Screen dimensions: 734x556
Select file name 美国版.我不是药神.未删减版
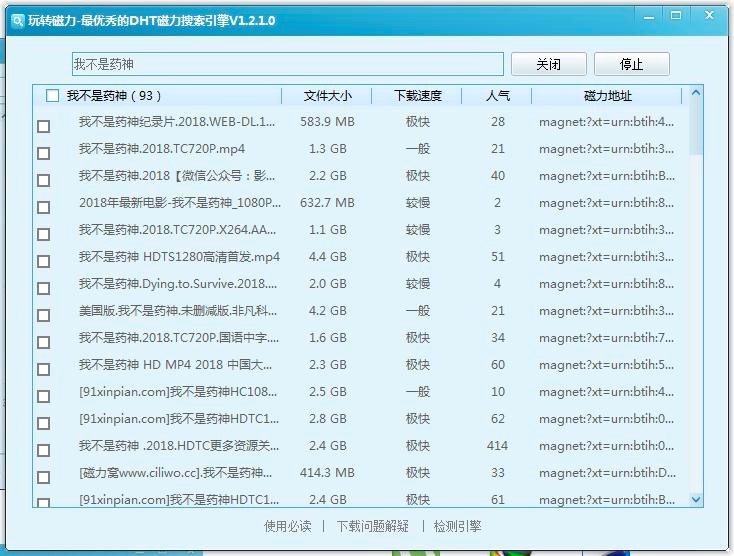click(178, 311)
